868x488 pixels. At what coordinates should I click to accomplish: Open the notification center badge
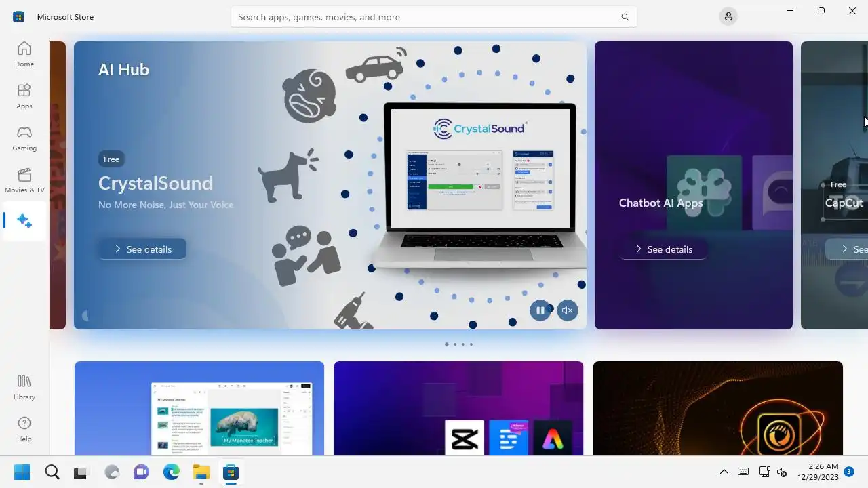(849, 472)
